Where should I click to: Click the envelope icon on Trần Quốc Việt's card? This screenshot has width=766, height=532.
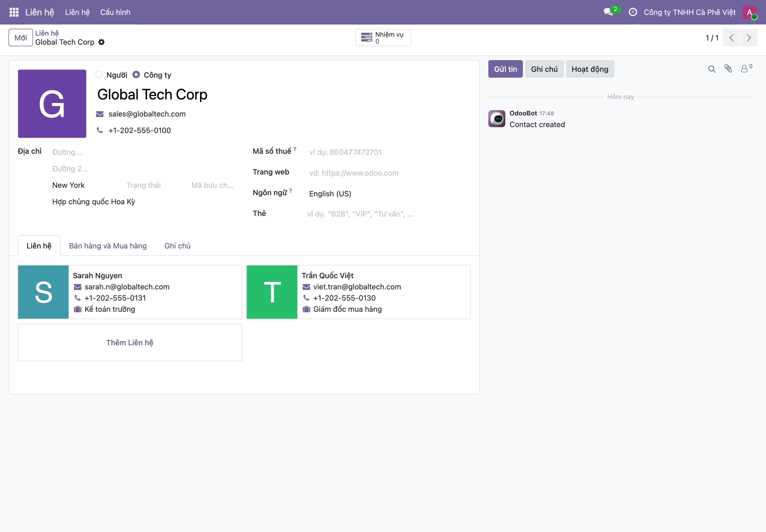pos(306,287)
